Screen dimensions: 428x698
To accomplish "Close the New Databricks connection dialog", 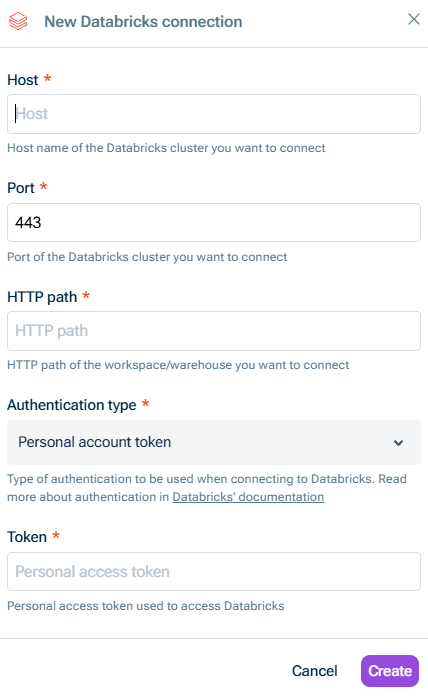I will point(414,19).
